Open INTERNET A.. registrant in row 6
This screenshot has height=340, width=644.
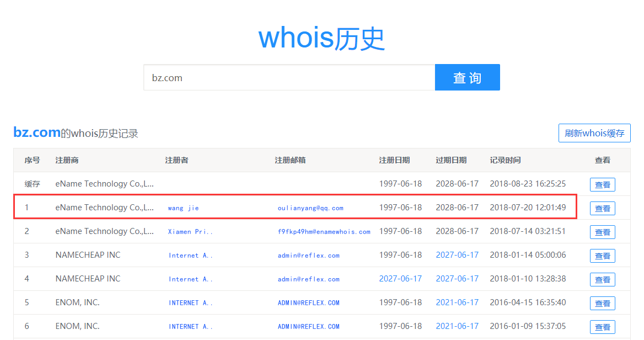pos(190,327)
